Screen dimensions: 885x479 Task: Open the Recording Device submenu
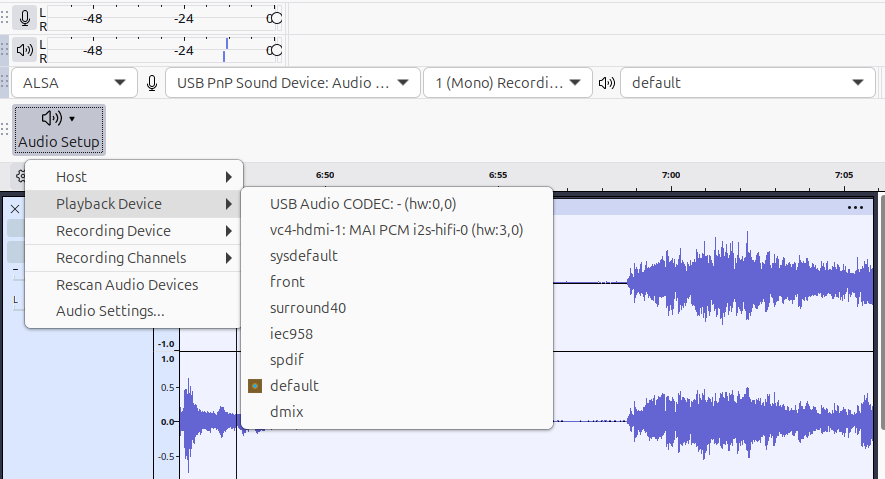pos(134,231)
